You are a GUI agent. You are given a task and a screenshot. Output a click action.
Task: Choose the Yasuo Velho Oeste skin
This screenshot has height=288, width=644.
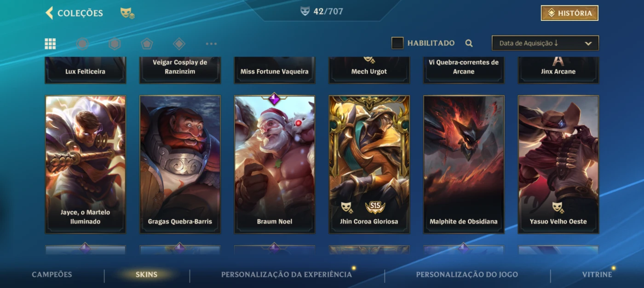coord(558,164)
